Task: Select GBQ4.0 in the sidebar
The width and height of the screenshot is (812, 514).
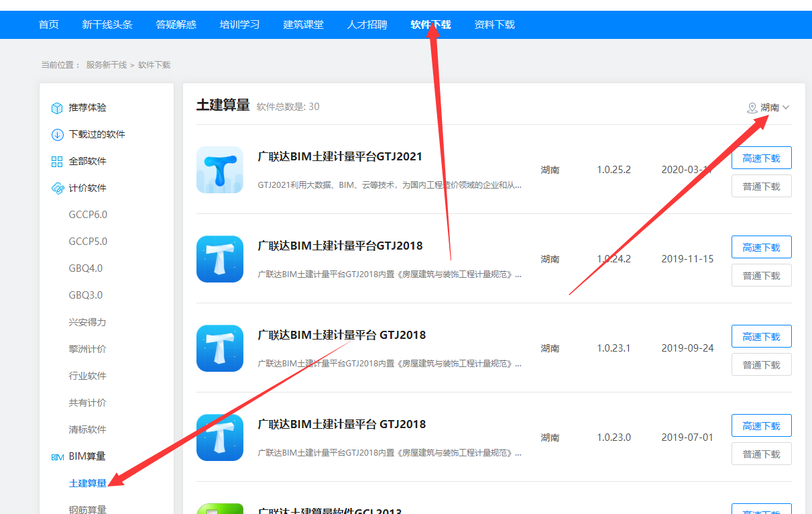Action: tap(86, 268)
